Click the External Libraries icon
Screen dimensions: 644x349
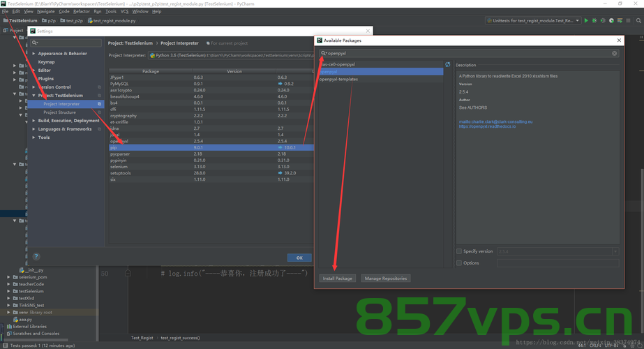coord(10,327)
